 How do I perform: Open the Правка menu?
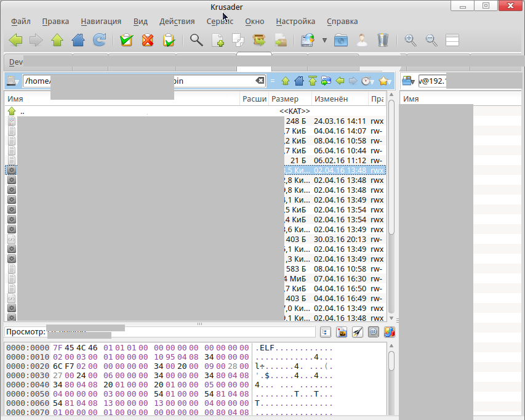click(x=55, y=22)
